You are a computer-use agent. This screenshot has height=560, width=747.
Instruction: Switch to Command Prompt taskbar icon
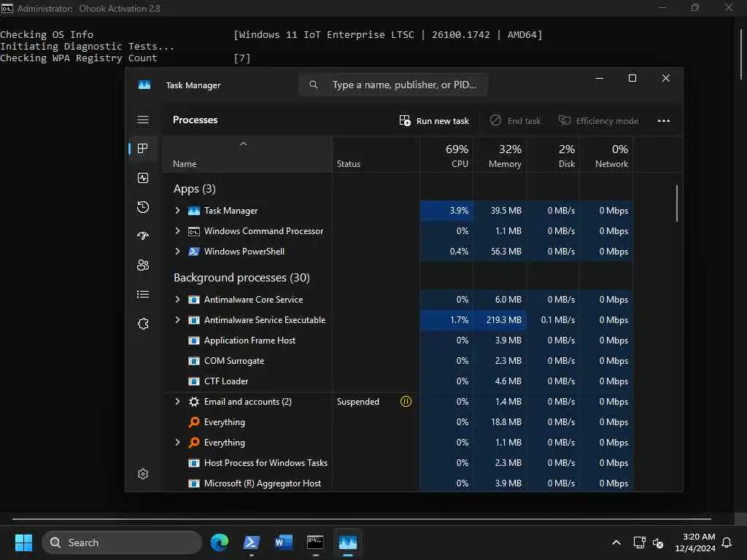[x=315, y=542]
